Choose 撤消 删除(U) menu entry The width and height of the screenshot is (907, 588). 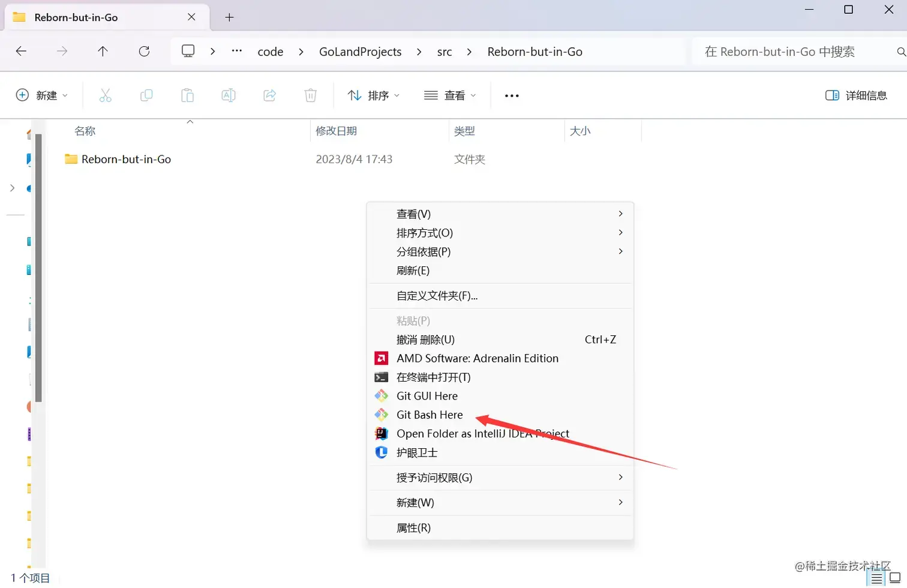[x=500, y=340]
